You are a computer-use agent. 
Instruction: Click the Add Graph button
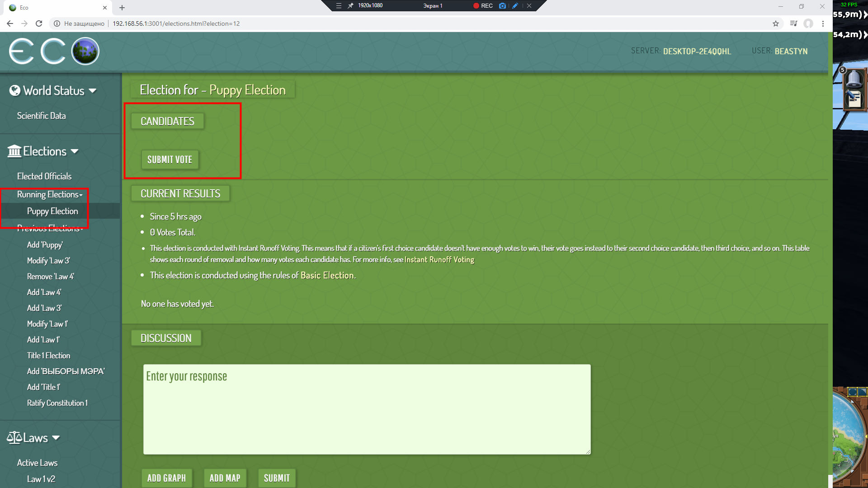166,478
